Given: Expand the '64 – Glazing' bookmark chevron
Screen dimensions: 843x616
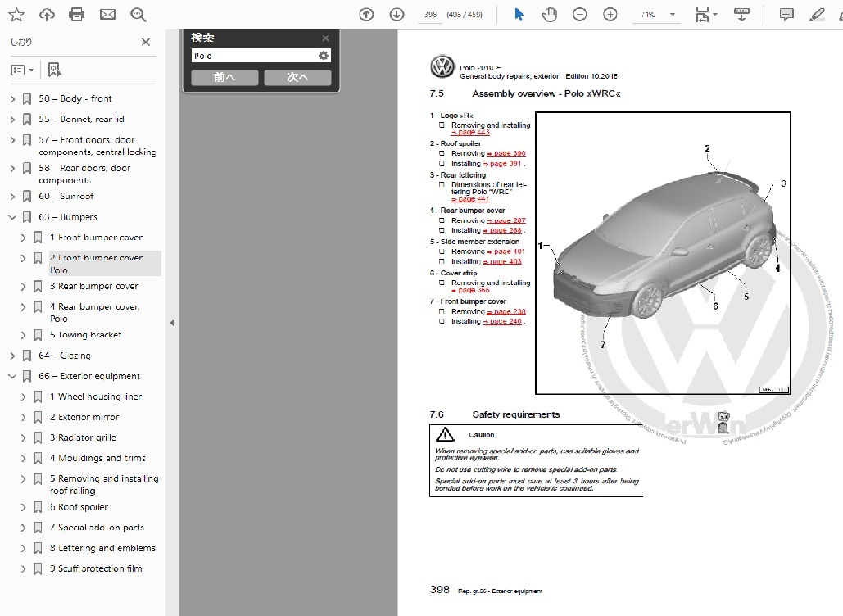Looking at the screenshot, I should pos(12,356).
